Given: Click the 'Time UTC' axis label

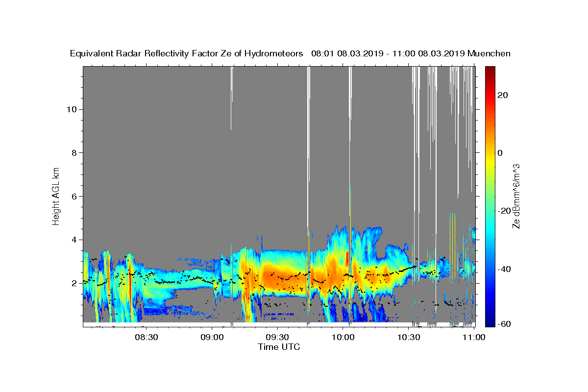Looking at the screenshot, I should tap(279, 347).
